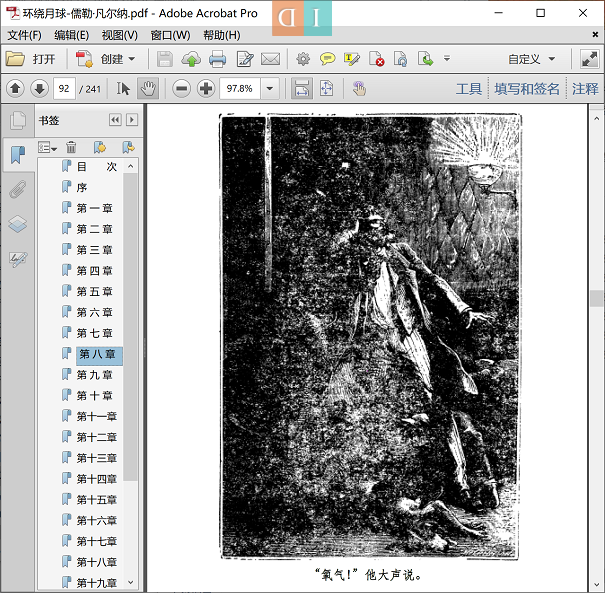605x593 pixels.
Task: Toggle fullscreen reading mode icon
Action: click(x=590, y=59)
